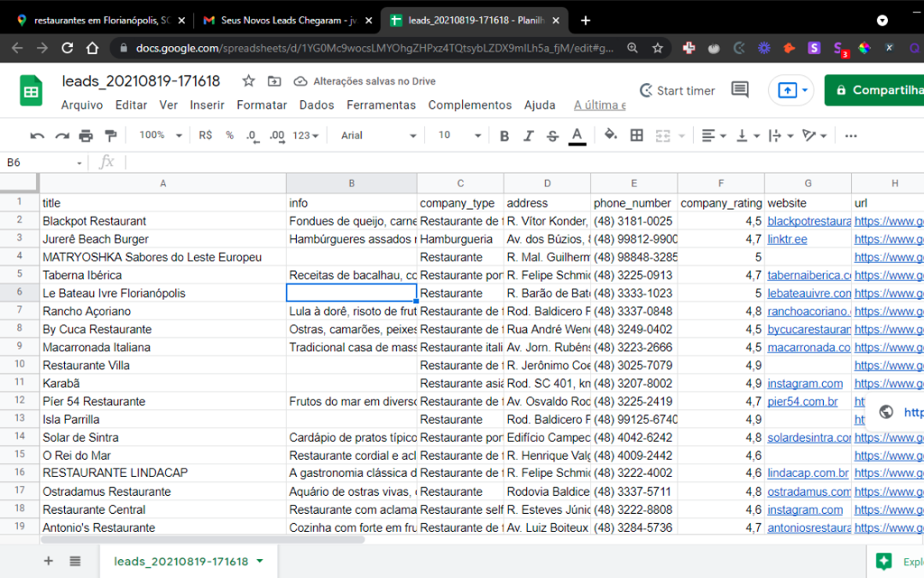
Task: Undo the last action
Action: tap(37, 135)
